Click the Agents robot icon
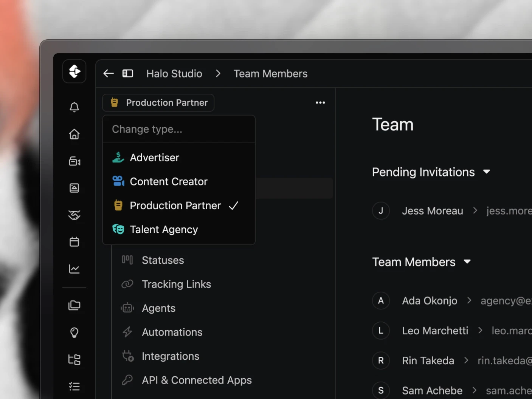The image size is (532, 399). pyautogui.click(x=127, y=308)
